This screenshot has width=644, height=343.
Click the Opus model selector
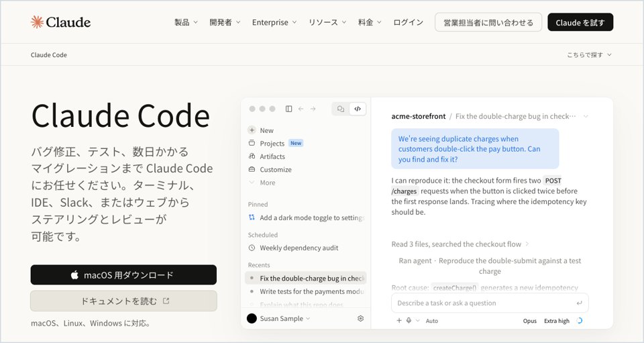pyautogui.click(x=530, y=321)
